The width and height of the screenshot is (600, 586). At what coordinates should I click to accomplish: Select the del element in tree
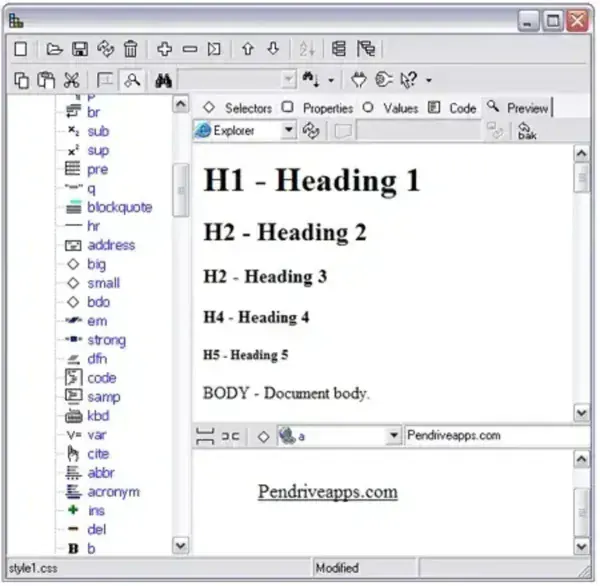pyautogui.click(x=96, y=530)
